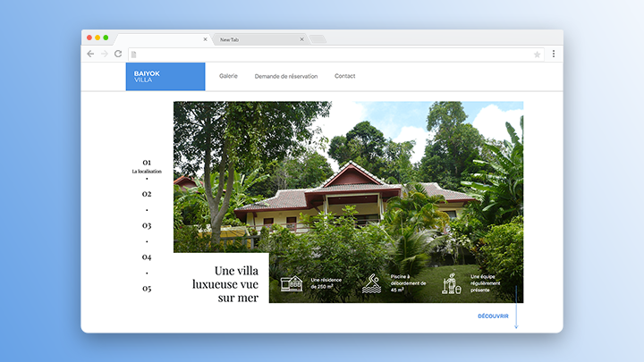The image size is (644, 362).
Task: Close the first browser tab
Action: pyautogui.click(x=206, y=39)
